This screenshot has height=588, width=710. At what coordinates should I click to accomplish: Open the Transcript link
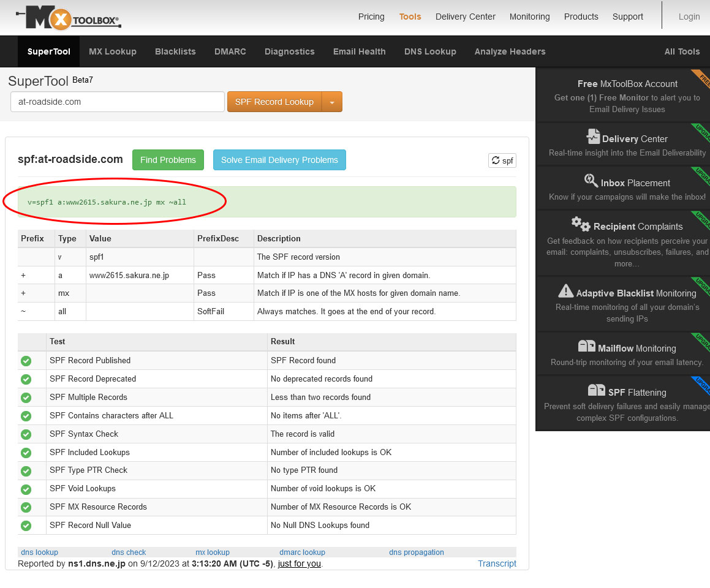[497, 563]
